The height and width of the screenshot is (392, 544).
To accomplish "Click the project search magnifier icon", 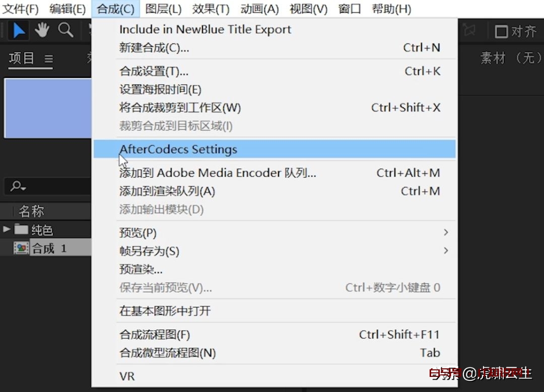I will click(18, 187).
